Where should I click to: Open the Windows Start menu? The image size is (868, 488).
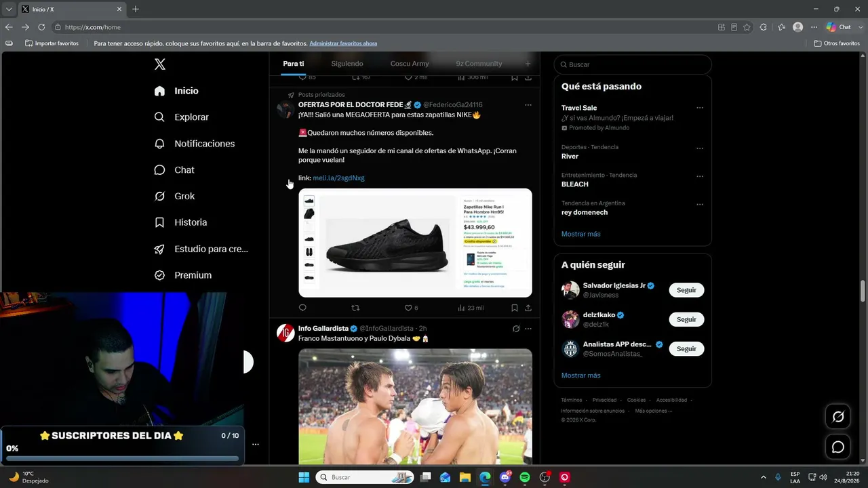[304, 477]
